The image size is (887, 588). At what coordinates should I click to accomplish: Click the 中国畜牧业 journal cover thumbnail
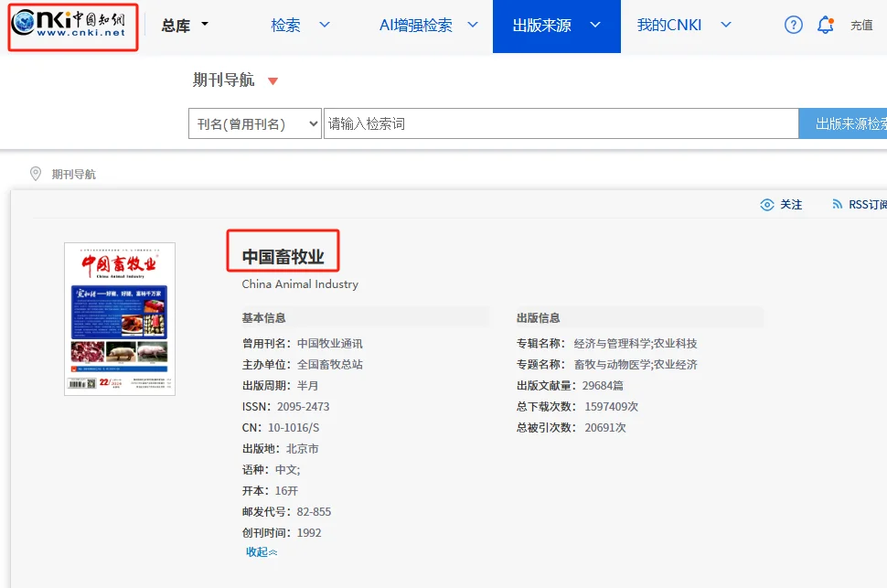118,317
